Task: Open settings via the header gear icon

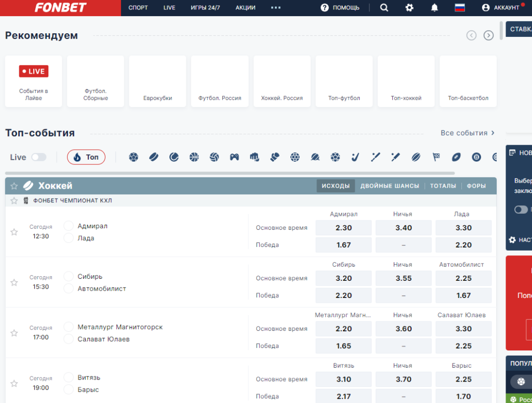Action: [409, 7]
